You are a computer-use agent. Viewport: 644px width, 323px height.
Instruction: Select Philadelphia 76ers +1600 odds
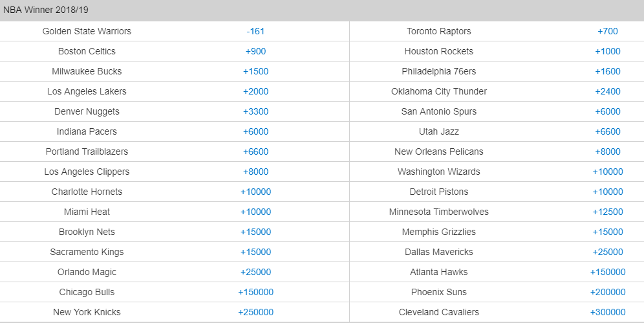608,71
